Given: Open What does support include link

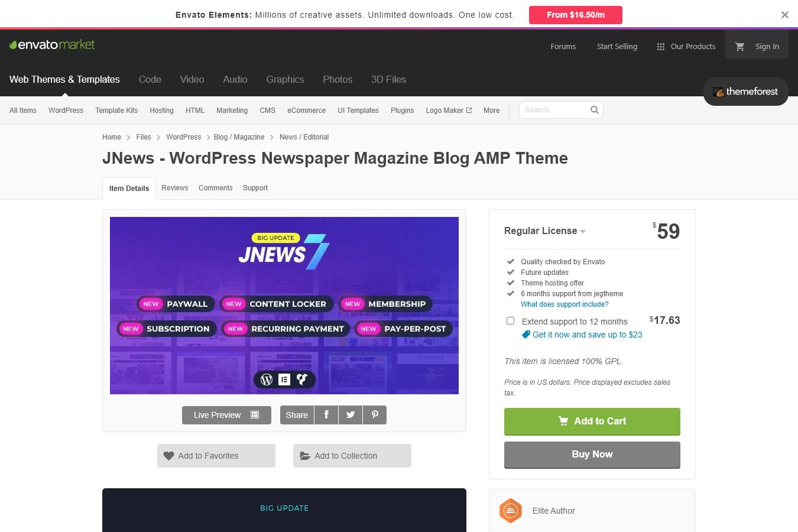Looking at the screenshot, I should (565, 304).
